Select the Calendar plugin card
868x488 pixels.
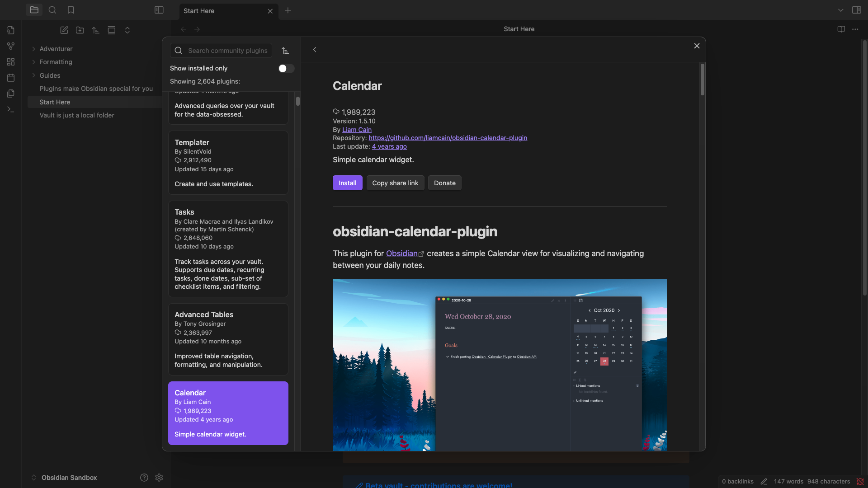228,413
